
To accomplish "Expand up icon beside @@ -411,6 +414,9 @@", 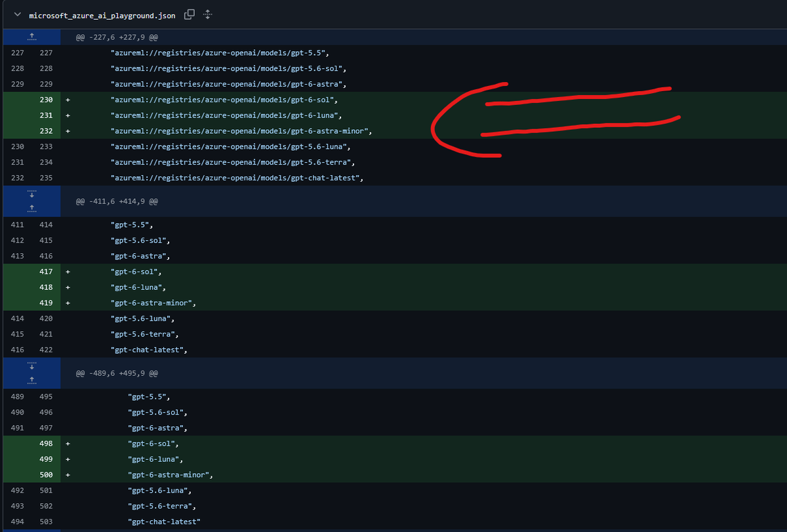I will pos(31,209).
